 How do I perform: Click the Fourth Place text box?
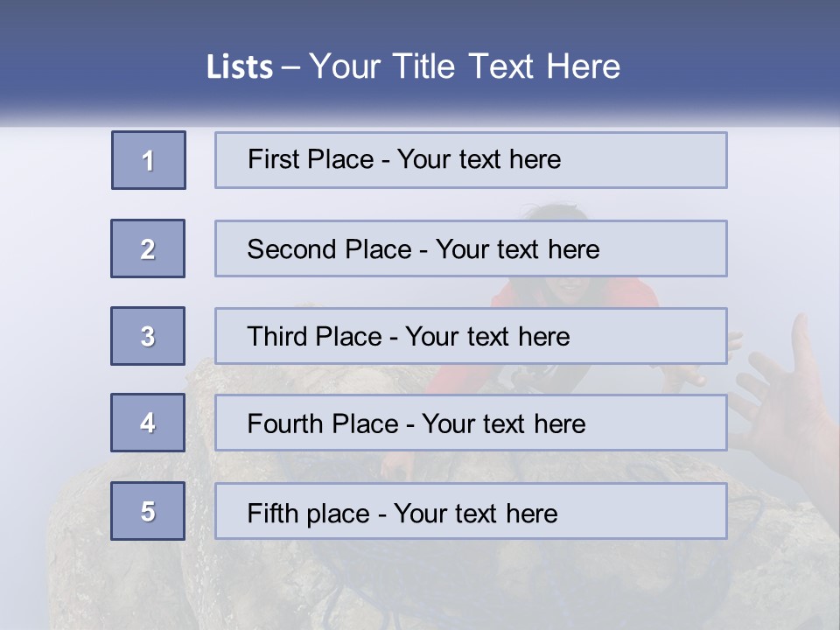[x=471, y=423]
